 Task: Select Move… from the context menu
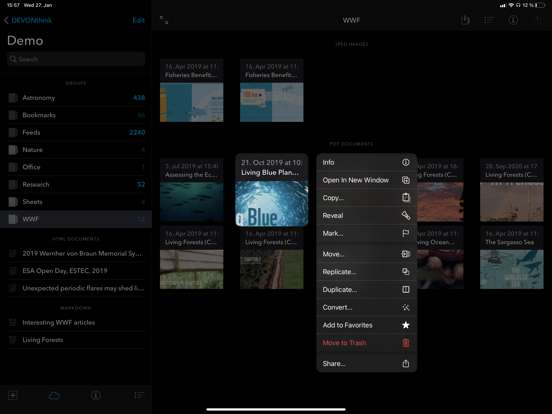(x=366, y=254)
